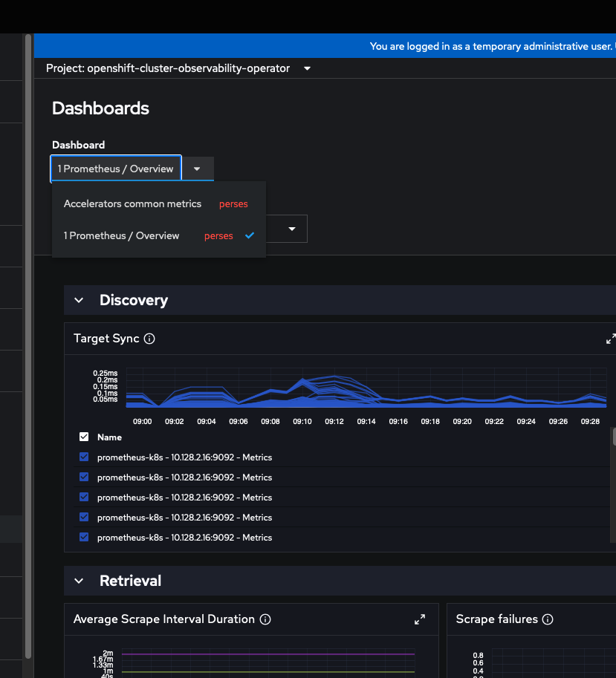Toggle the Name select-all checkbox in the legend

[84, 437]
